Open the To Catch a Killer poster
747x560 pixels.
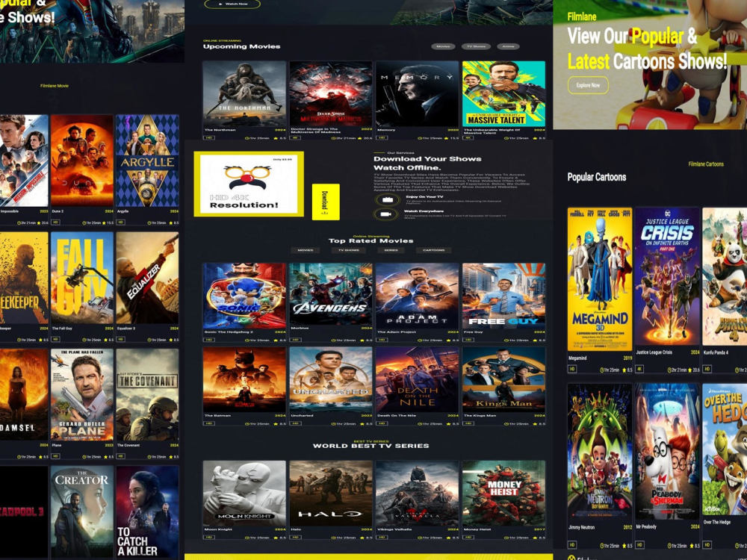pos(148,512)
